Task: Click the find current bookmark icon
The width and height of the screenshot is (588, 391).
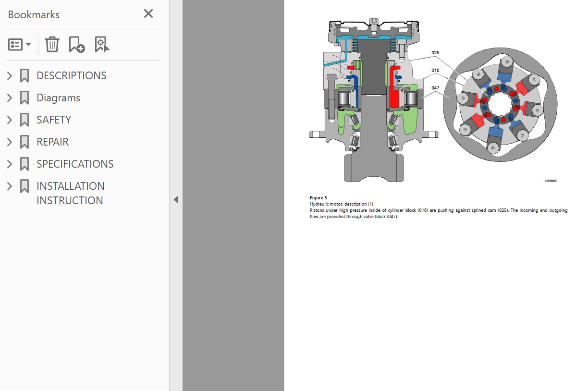Action: pyautogui.click(x=102, y=45)
